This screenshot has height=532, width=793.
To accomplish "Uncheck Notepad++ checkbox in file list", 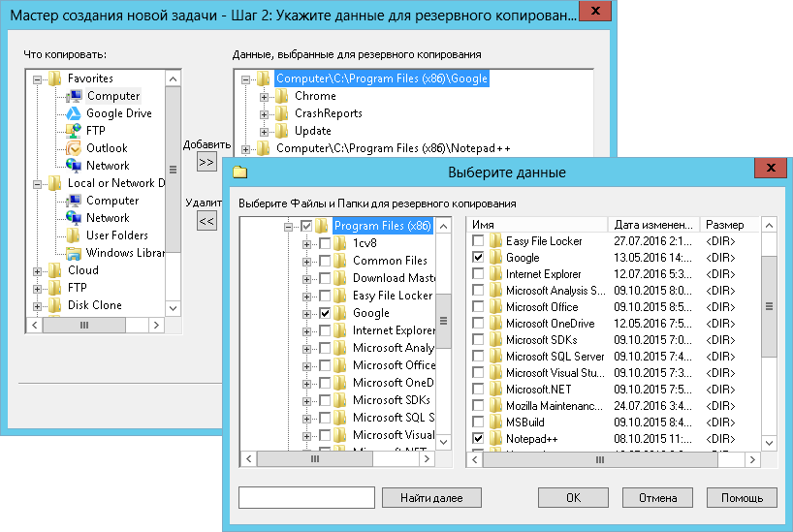I will 478,439.
